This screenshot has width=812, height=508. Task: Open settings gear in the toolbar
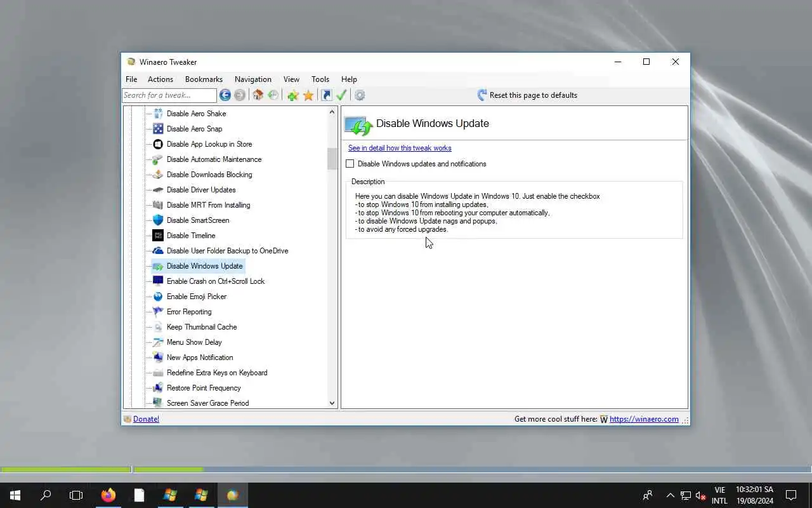coord(360,95)
